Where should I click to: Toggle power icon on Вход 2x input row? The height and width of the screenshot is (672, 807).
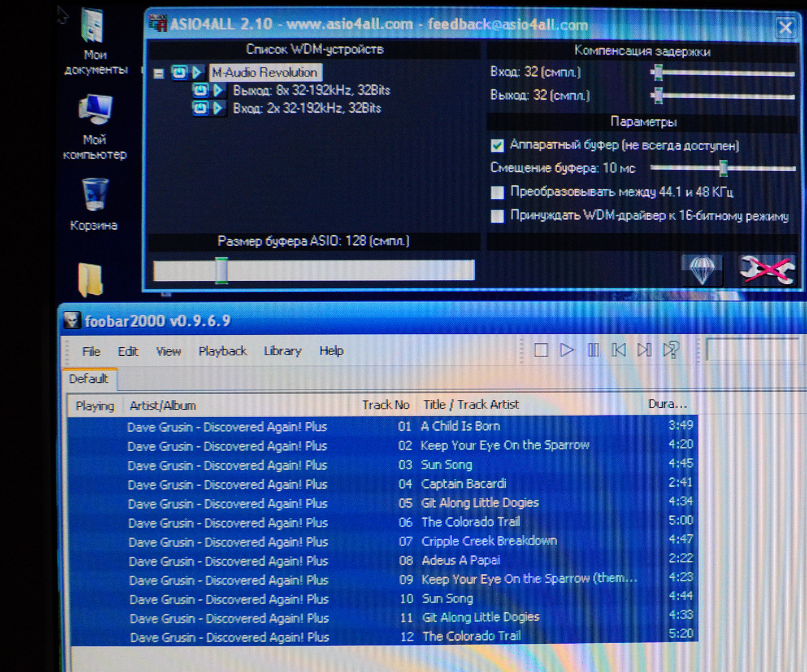click(x=200, y=108)
